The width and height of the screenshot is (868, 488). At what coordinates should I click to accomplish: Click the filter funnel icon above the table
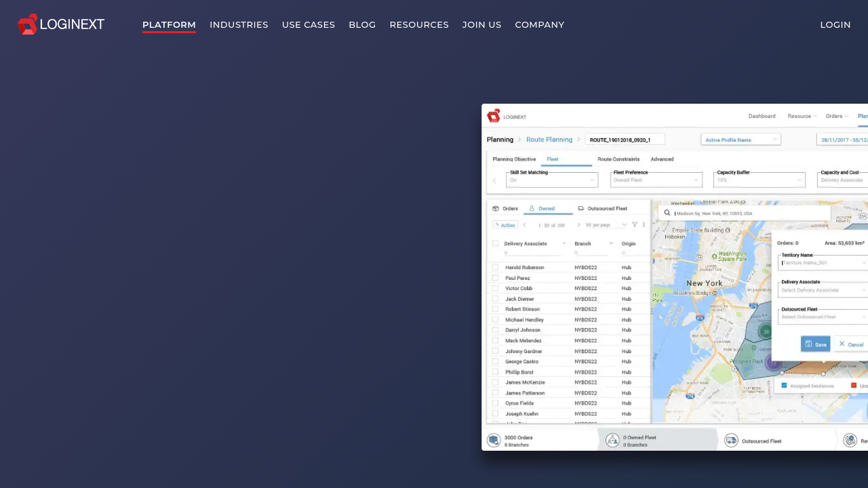(x=635, y=224)
